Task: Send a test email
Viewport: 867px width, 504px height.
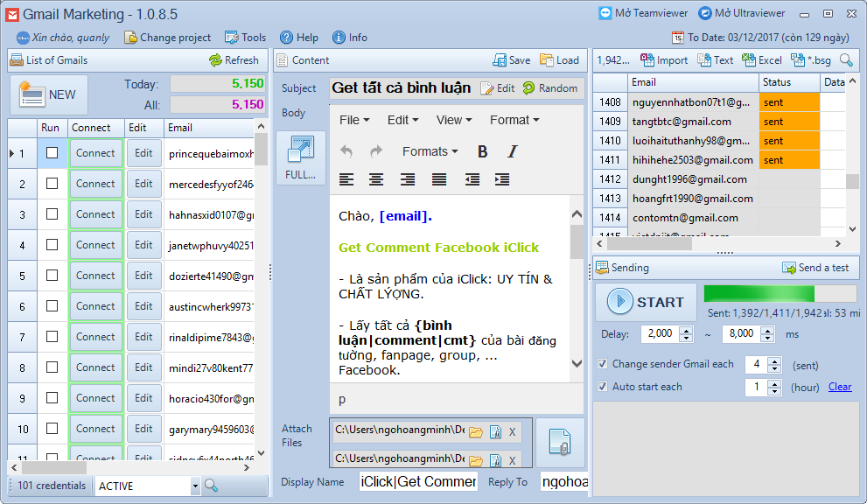Action: 815,268
